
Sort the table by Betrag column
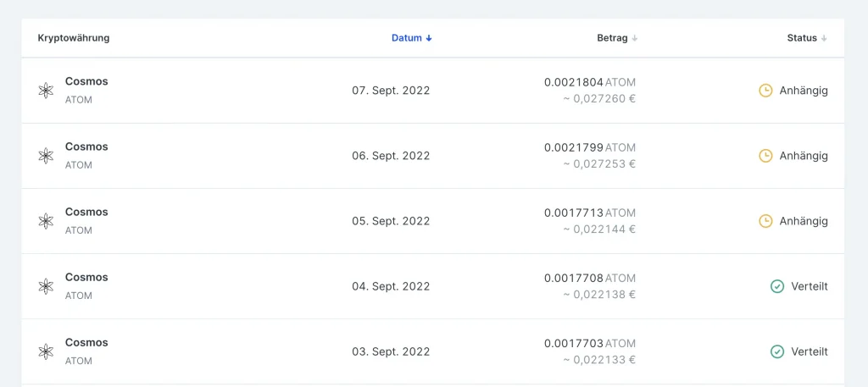(616, 38)
